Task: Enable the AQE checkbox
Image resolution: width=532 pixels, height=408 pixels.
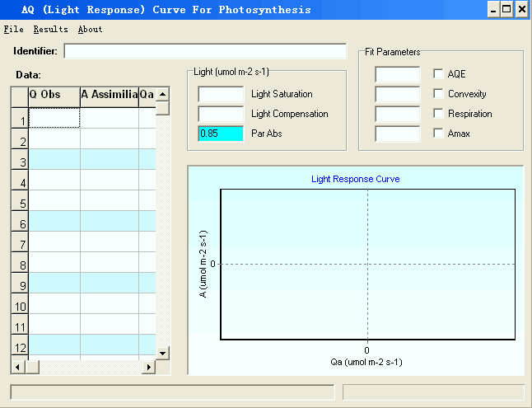Action: [438, 74]
